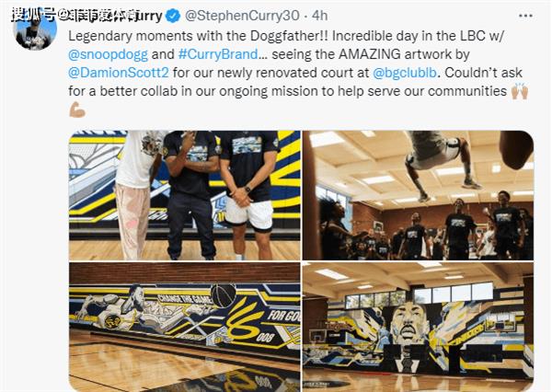Click the 4h timestamp
Screen dimensions: 552x392
click(x=319, y=16)
